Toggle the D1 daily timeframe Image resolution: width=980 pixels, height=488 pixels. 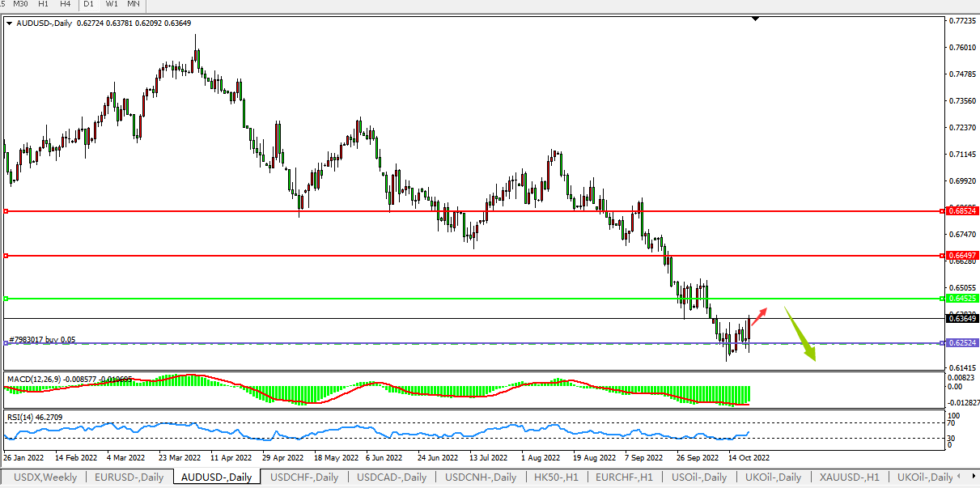(x=89, y=4)
